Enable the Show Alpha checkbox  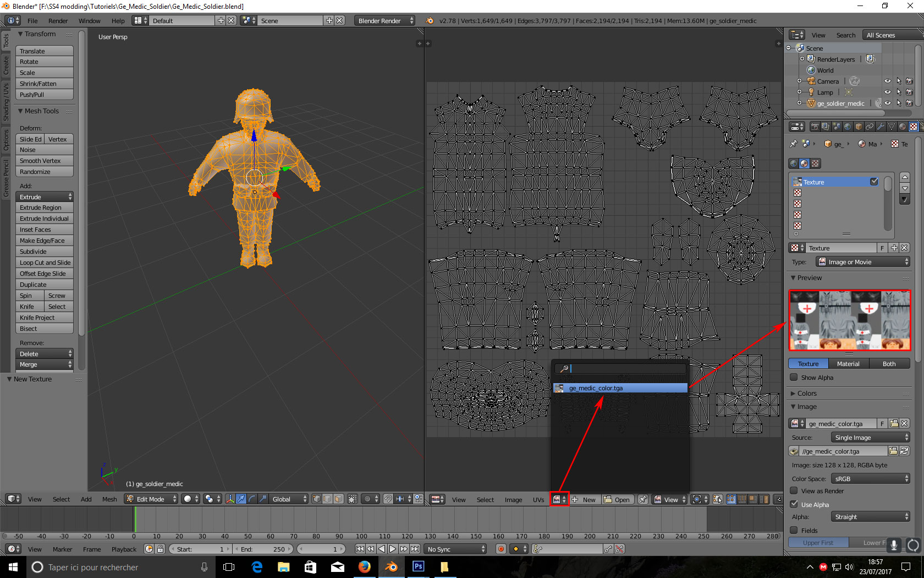point(794,377)
